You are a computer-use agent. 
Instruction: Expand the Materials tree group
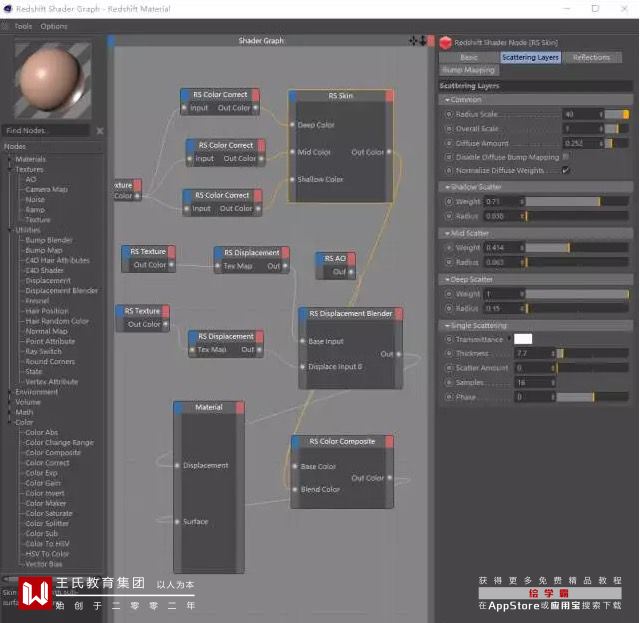(x=10, y=159)
